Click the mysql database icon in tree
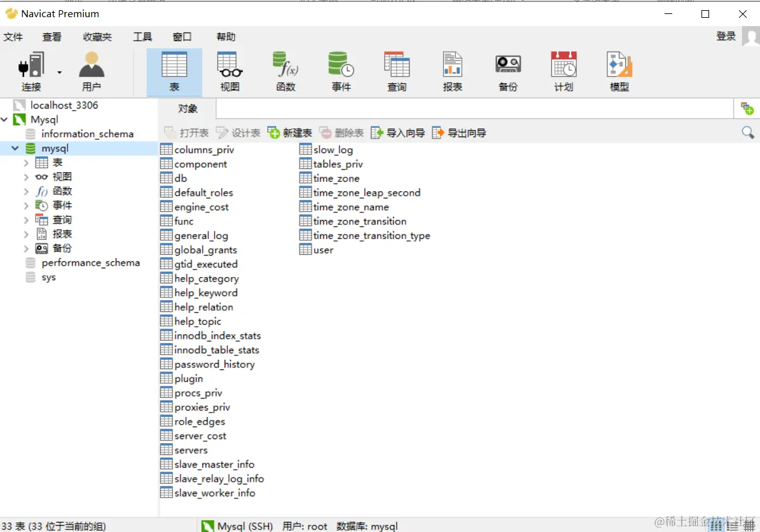Screen dimensions: 760x532 coord(31,148)
